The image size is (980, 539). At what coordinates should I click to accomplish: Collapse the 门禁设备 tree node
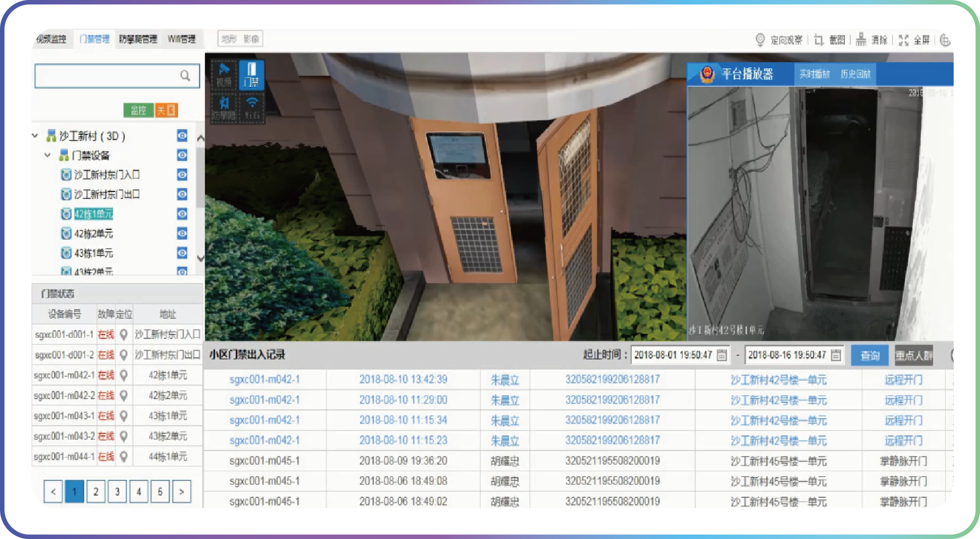point(48,155)
